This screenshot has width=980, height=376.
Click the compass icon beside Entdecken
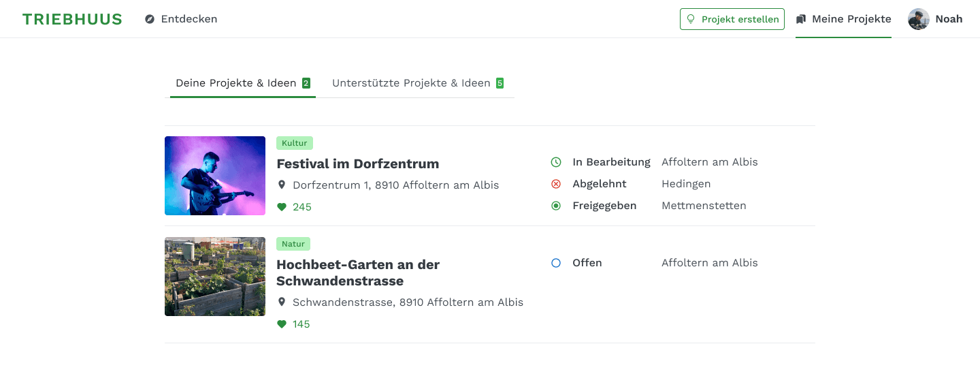pos(150,19)
